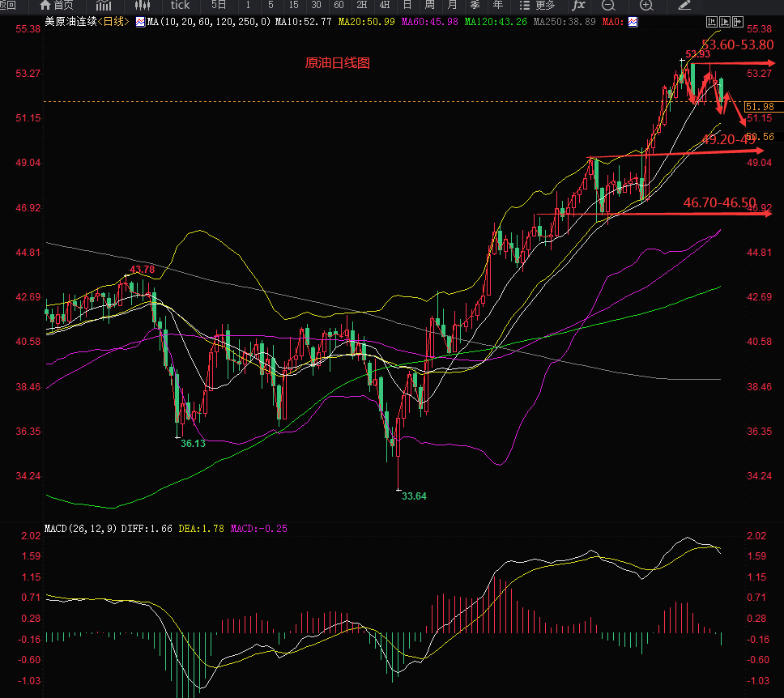Viewport: 784px width, 698px height.
Task: Toggle the first panel layout button at right
Action: click(x=712, y=22)
